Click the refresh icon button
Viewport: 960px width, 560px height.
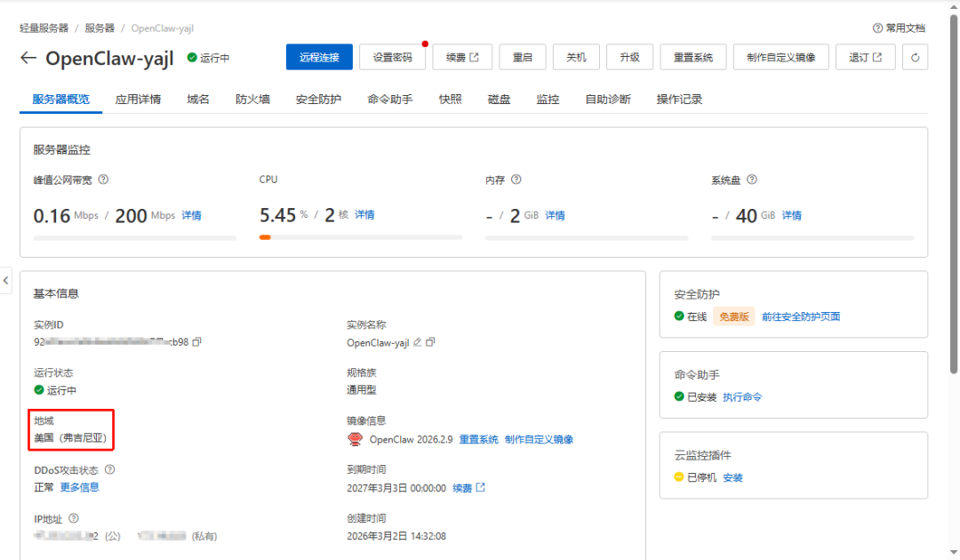point(915,58)
